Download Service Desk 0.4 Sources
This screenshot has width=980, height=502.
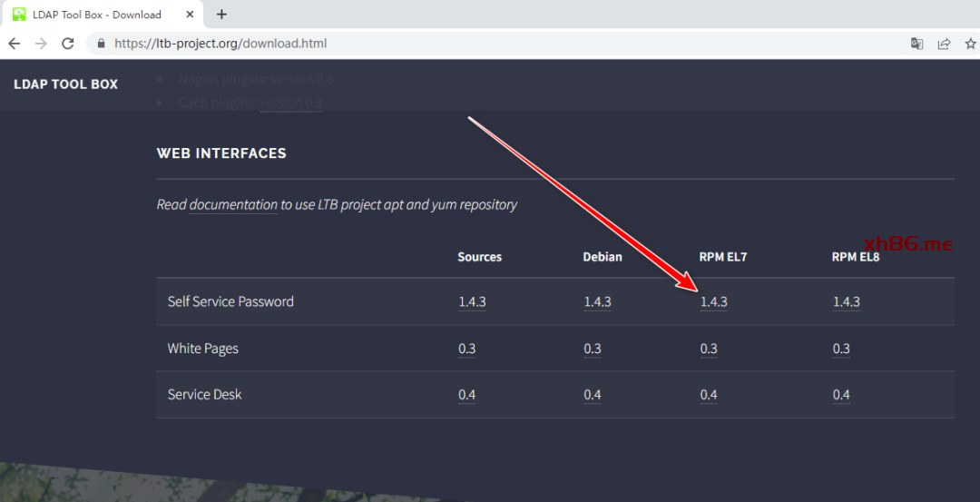coord(467,395)
